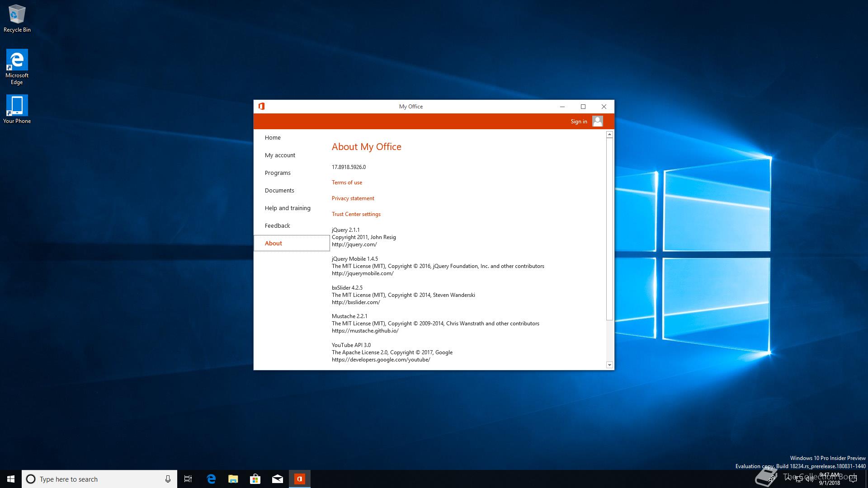Click the scrollbar up arrow
Image resolution: width=868 pixels, height=488 pixels.
[x=609, y=135]
